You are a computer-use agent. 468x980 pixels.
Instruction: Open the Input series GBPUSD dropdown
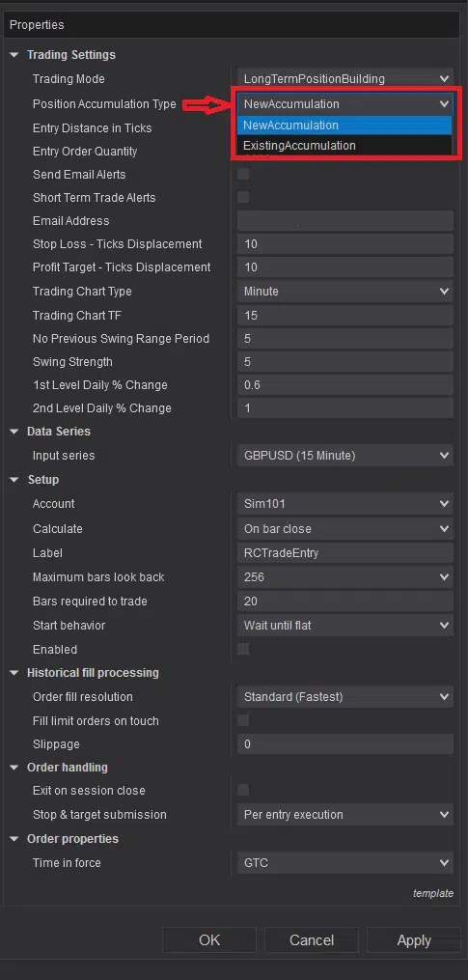[344, 456]
